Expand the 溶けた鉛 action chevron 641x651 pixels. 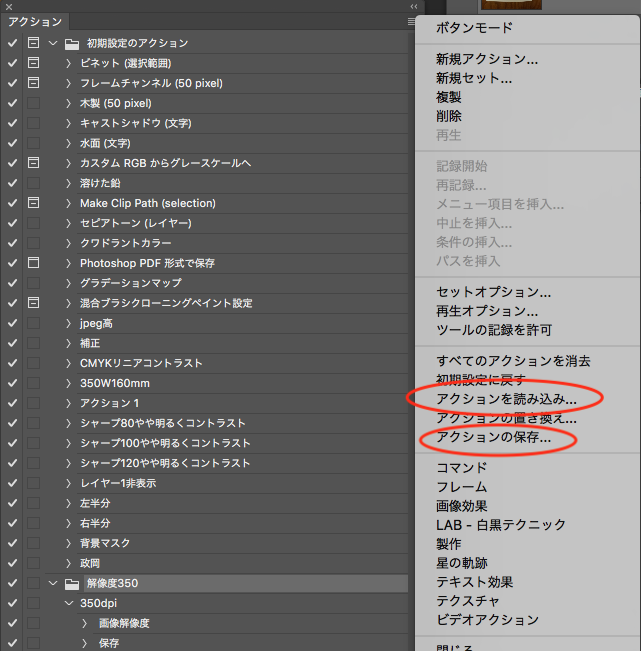click(69, 183)
